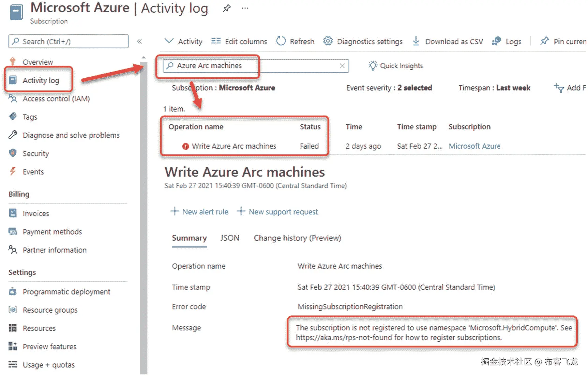Viewport: 588px width, 376px height.
Task: Click Pin current filters toolbar item
Action: (x=563, y=41)
